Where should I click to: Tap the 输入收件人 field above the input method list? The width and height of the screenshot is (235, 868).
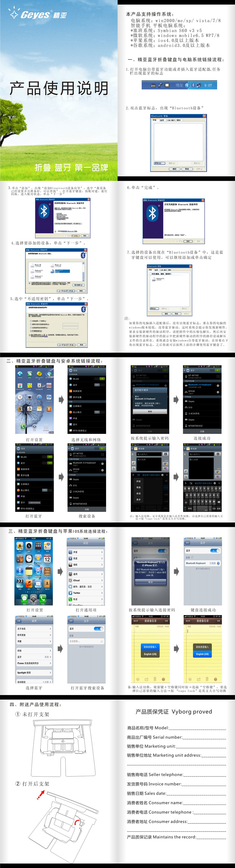pyautogui.click(x=149, y=454)
